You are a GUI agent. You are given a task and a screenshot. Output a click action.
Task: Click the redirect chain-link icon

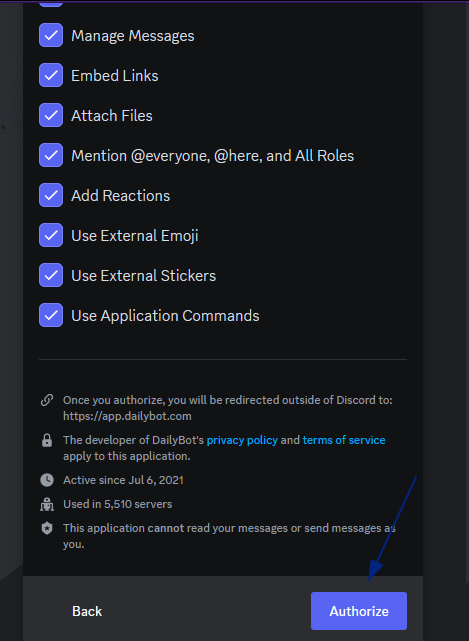[x=47, y=400]
